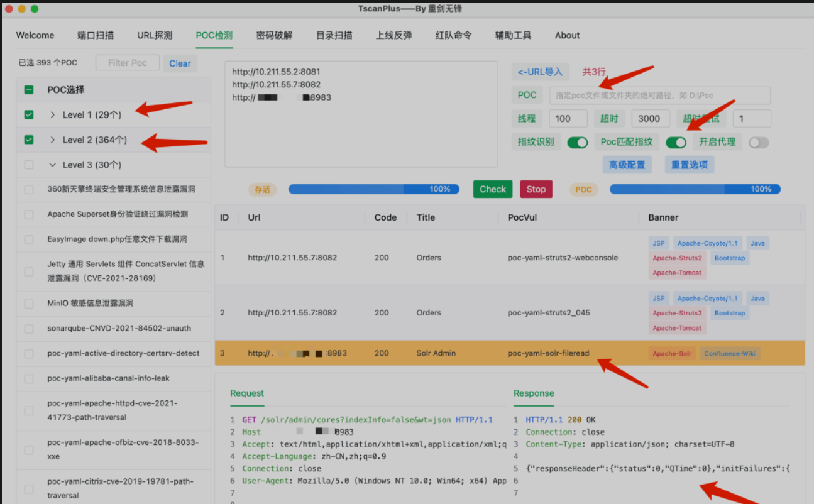Select result row poc-yaml-struts2_045
The image size is (814, 504).
coord(510,313)
